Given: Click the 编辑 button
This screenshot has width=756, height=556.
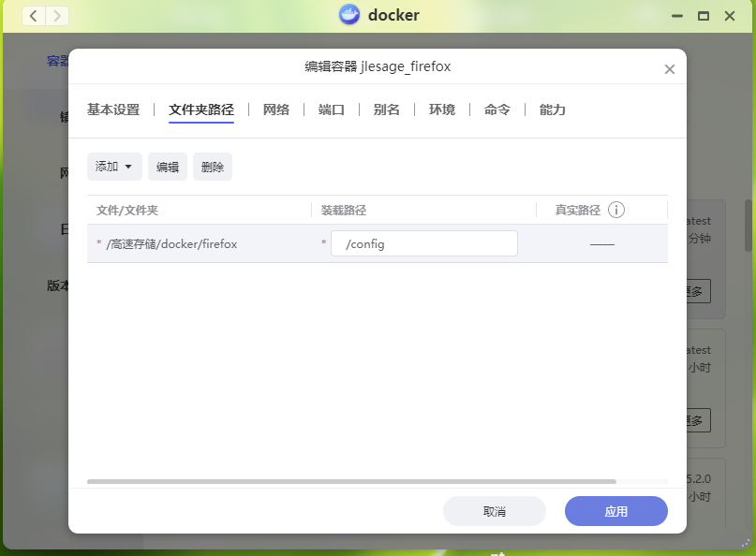Looking at the screenshot, I should click(168, 167).
